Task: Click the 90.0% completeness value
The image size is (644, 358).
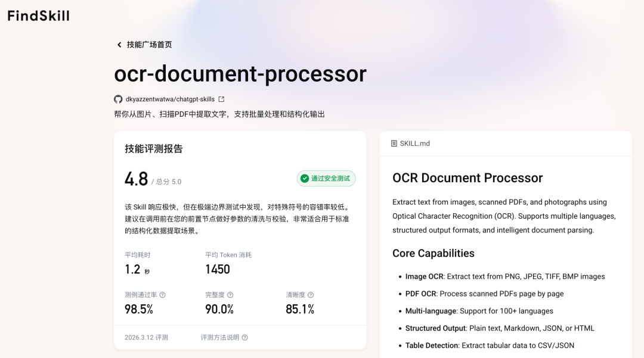Action: tap(219, 309)
